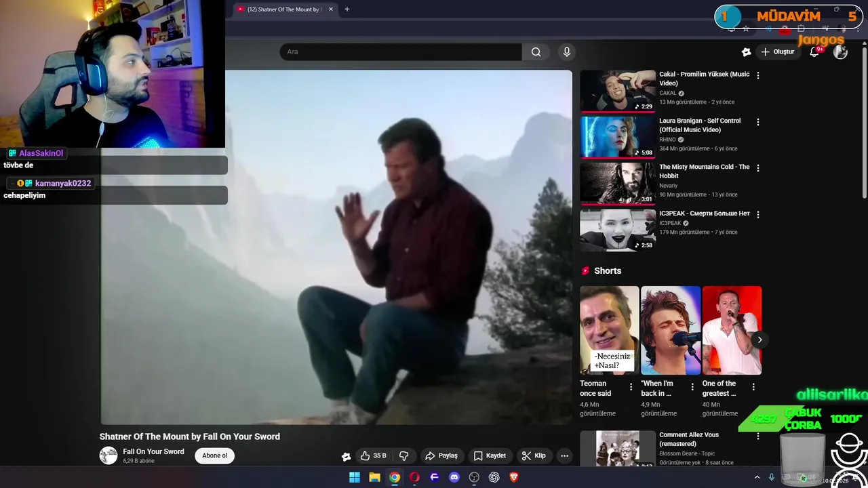The height and width of the screenshot is (488, 868).
Task: Open Fall On Your Sword channel avatar
Action: pos(108,455)
